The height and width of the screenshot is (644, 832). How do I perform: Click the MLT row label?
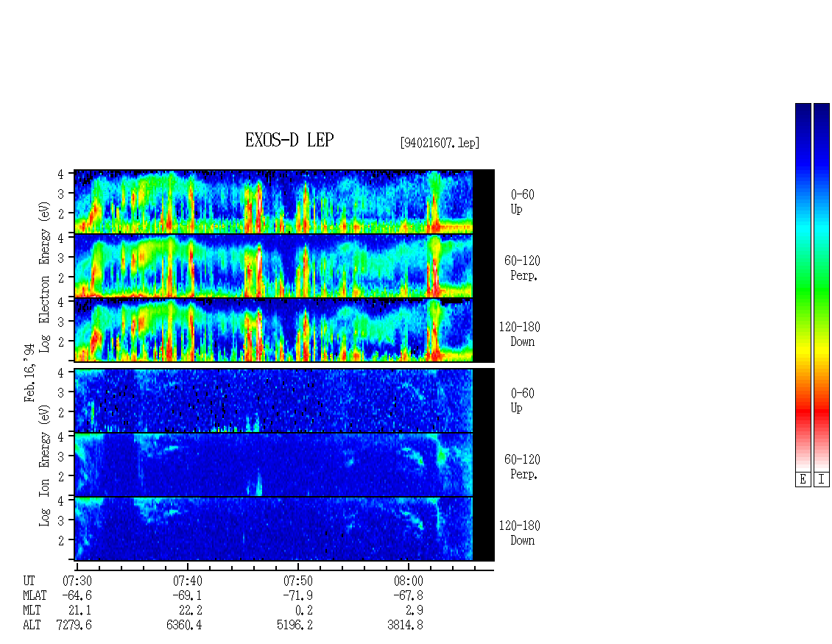coord(32,611)
